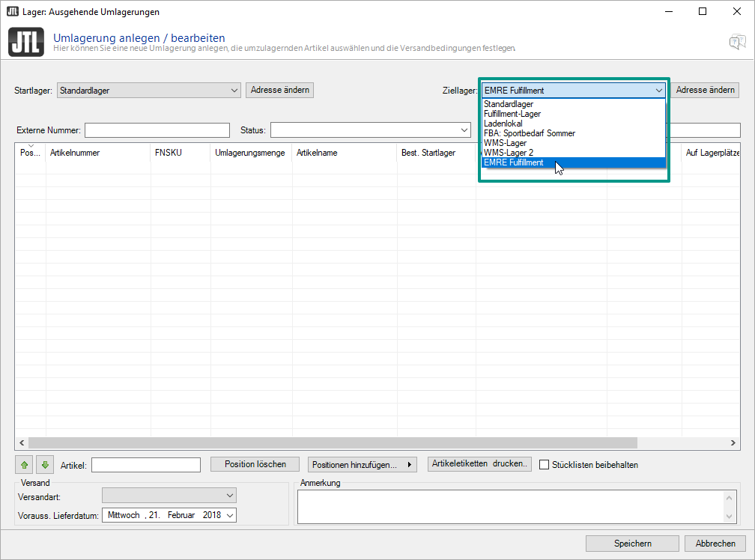Image resolution: width=755 pixels, height=560 pixels.
Task: Click the JTL logo icon in header
Action: tap(25, 42)
